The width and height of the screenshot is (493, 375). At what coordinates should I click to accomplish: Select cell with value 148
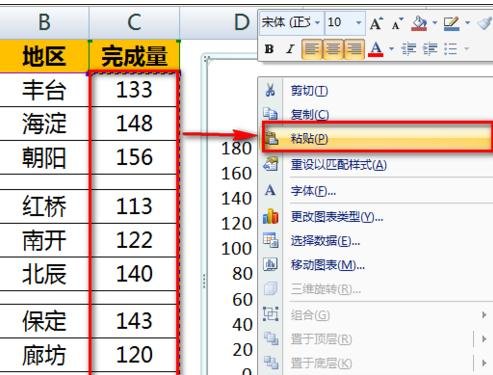(x=134, y=124)
